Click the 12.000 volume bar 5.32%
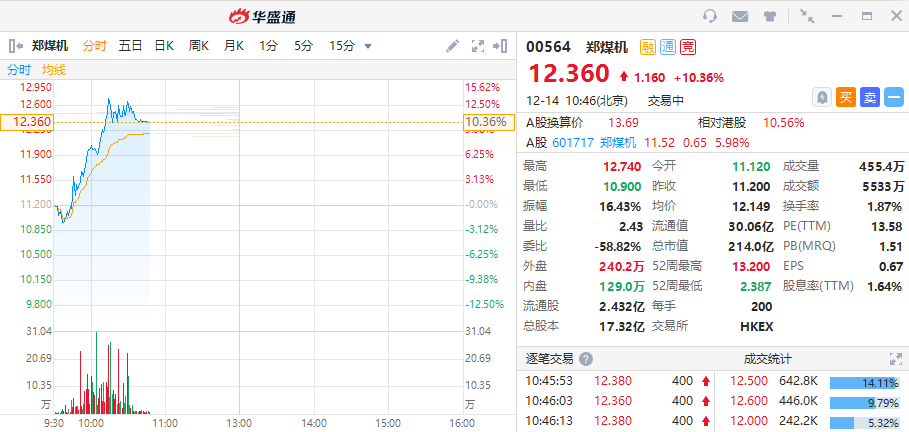 pyautogui.click(x=864, y=422)
